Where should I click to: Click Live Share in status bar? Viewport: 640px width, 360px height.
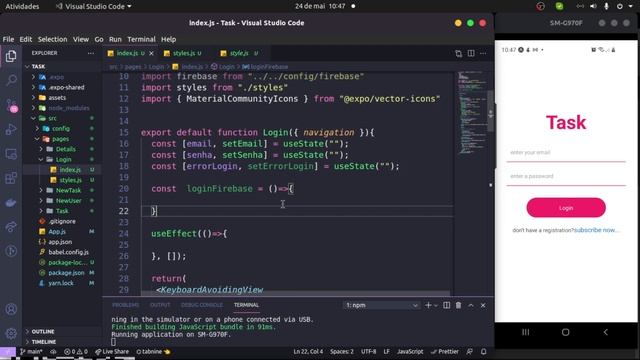pyautogui.click(x=111, y=351)
